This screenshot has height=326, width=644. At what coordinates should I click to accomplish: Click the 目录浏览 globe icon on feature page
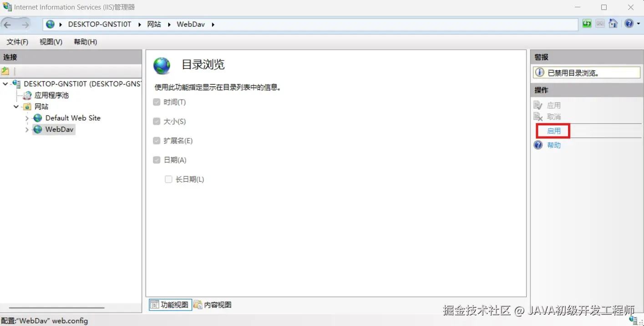coord(162,65)
